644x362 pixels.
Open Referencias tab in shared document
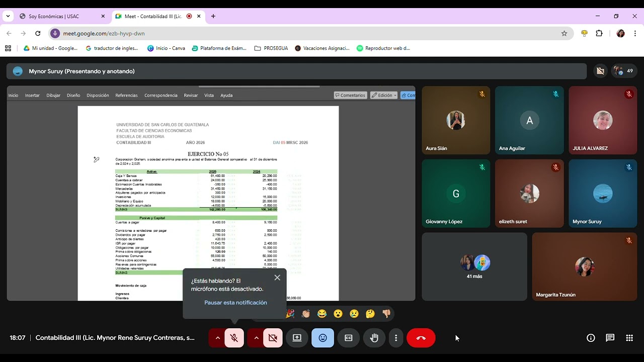(x=126, y=96)
